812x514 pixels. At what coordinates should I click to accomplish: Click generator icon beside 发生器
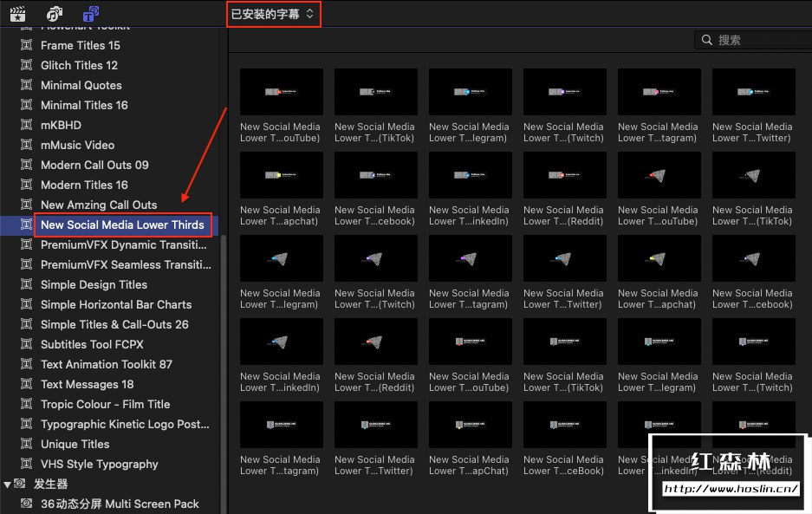(x=20, y=484)
